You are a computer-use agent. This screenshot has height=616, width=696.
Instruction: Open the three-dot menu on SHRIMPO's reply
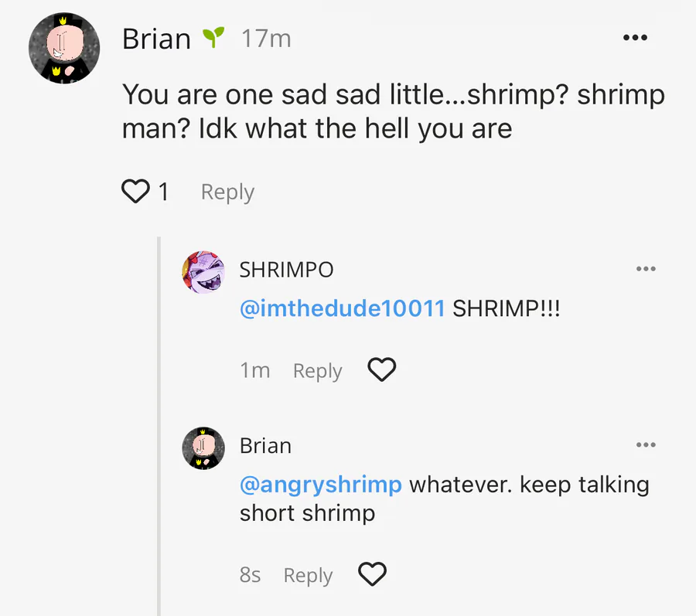pyautogui.click(x=645, y=269)
